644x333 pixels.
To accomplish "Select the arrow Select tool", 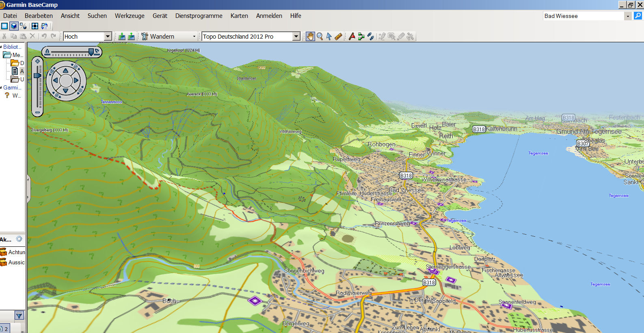I will [x=329, y=36].
